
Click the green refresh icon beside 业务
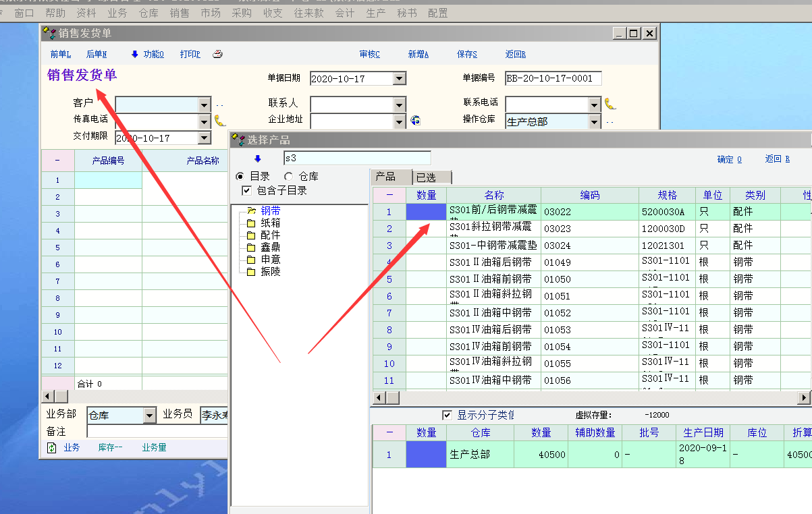tap(51, 447)
